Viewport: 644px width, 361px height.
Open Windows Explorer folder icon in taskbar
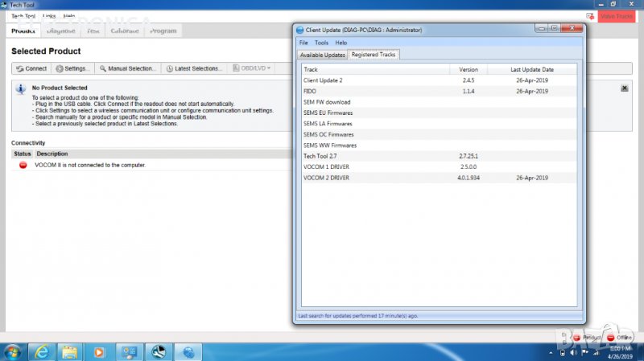point(70,351)
